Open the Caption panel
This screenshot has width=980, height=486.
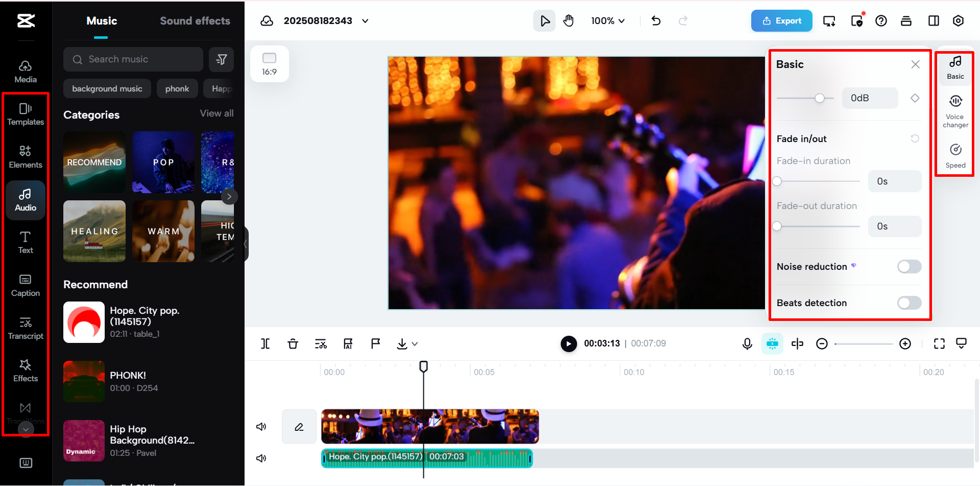[x=26, y=285]
